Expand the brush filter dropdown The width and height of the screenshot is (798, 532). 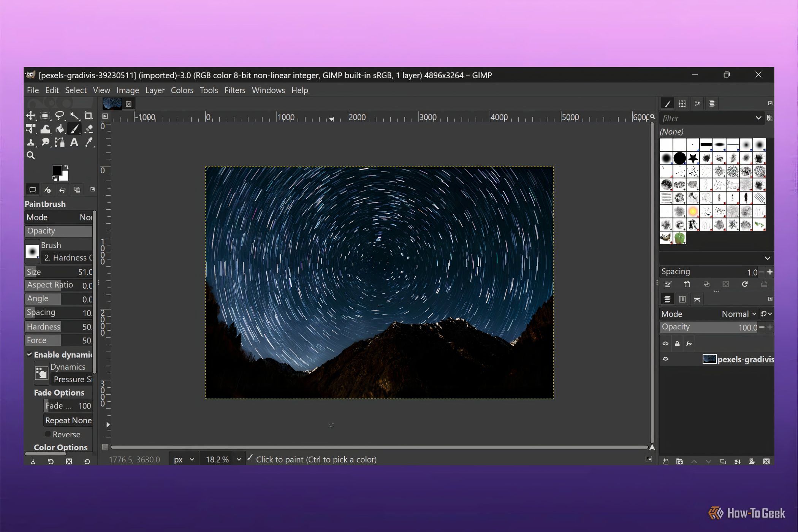[x=758, y=118]
